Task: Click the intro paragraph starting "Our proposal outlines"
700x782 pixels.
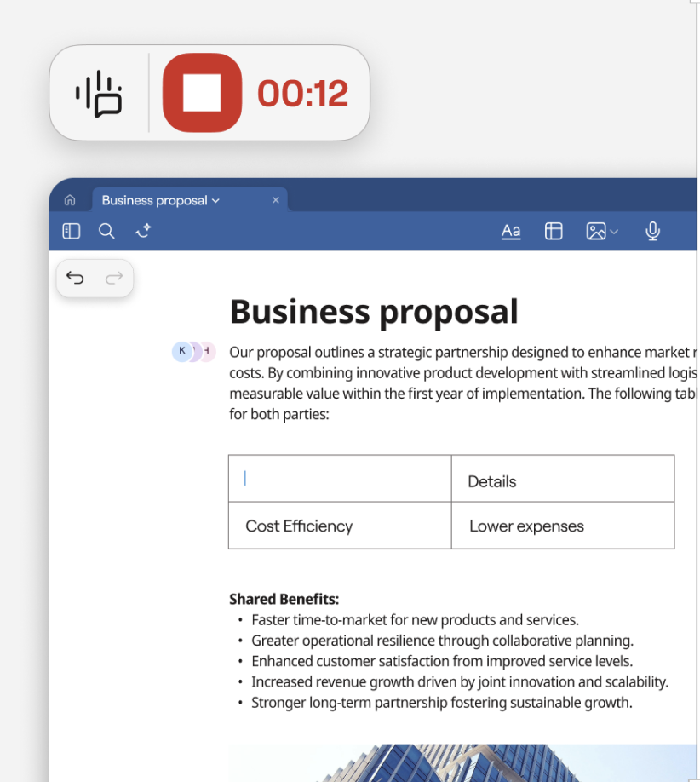Action: 463,383
